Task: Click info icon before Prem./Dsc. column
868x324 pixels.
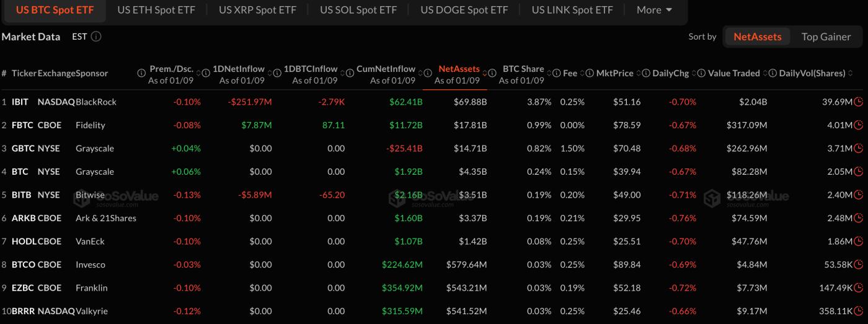Action: [141, 73]
